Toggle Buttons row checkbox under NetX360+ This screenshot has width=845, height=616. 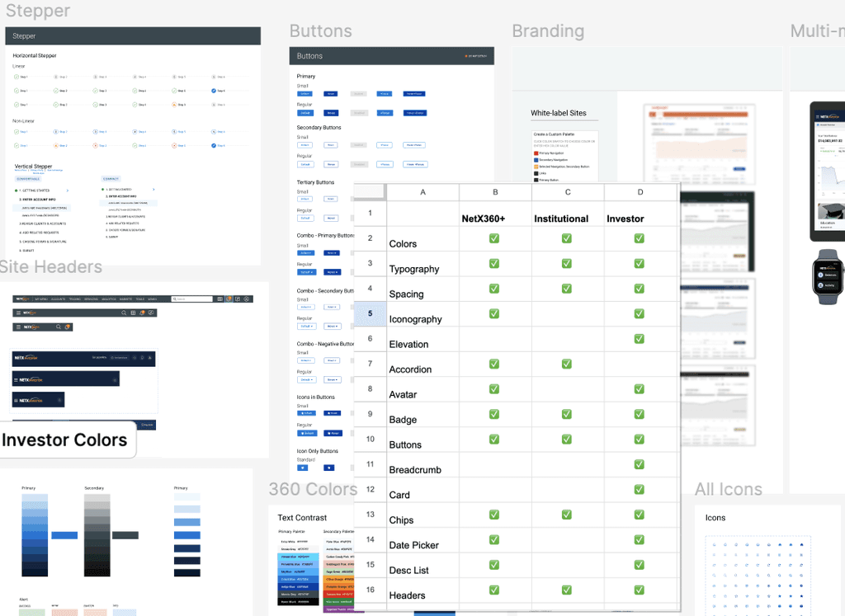click(493, 440)
